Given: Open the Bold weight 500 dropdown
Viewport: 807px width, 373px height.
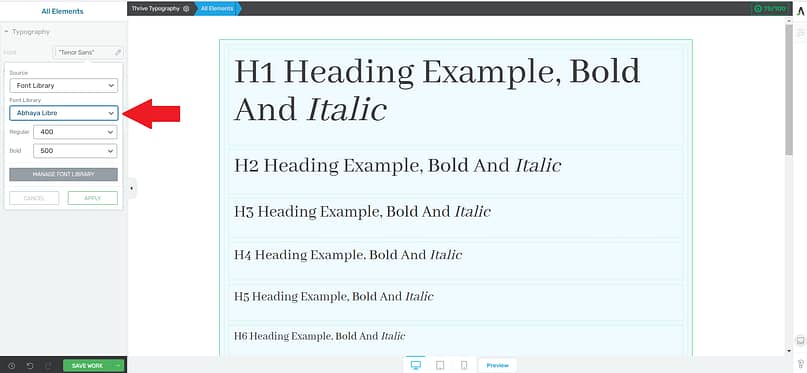Looking at the screenshot, I should point(75,151).
